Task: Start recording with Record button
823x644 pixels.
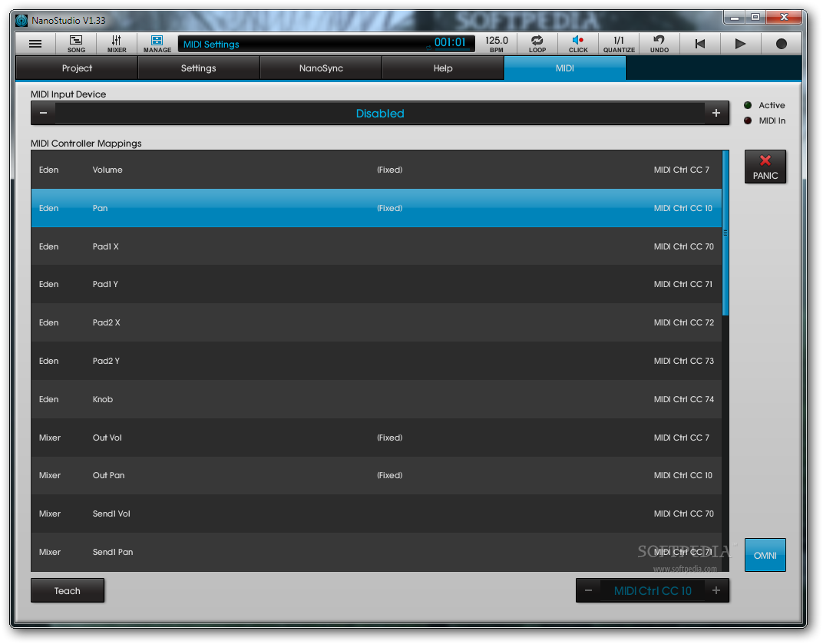Action: (x=781, y=44)
